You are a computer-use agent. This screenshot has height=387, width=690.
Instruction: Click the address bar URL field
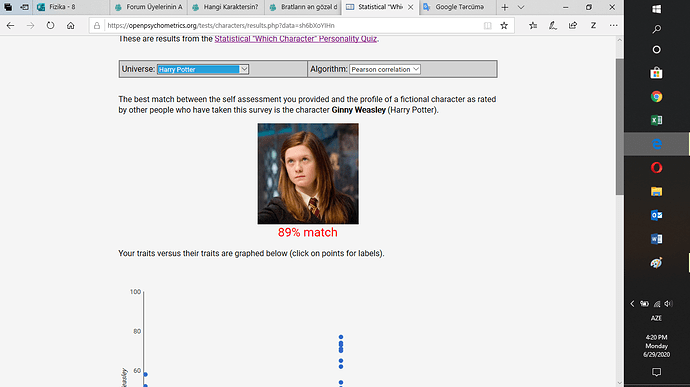tap(293, 26)
